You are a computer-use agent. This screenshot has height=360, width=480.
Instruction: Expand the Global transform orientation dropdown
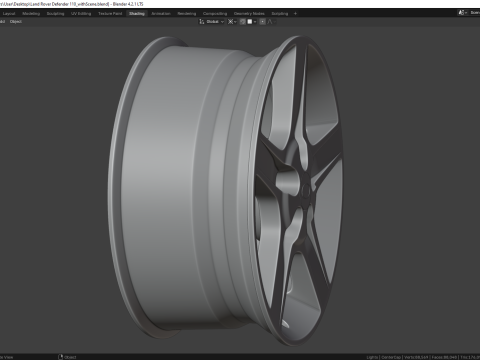pyautogui.click(x=215, y=22)
